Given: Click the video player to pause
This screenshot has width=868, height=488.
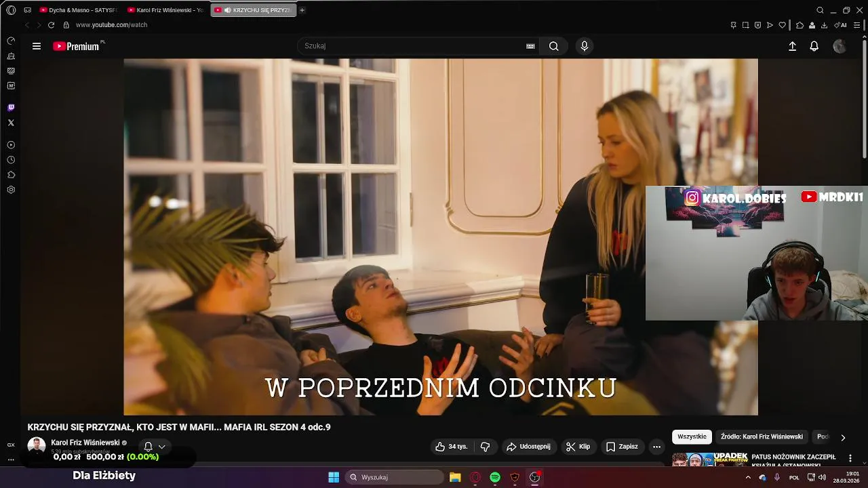Looking at the screenshot, I should tap(441, 237).
